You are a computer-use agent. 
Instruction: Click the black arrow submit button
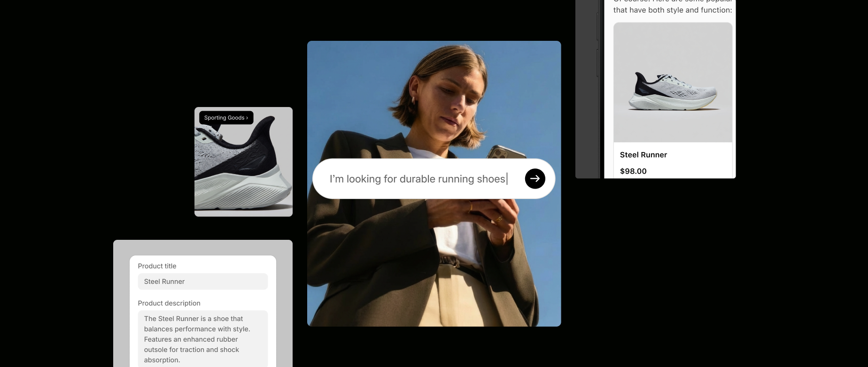[535, 178]
